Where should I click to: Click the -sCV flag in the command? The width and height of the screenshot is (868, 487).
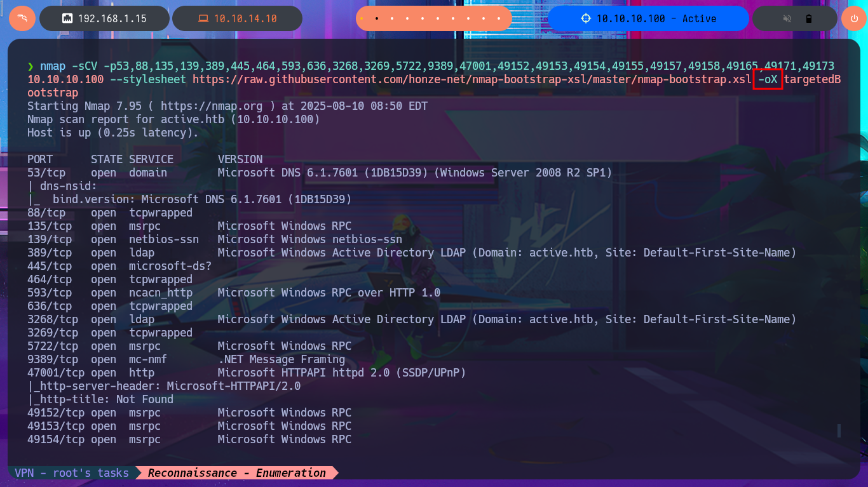pos(85,66)
